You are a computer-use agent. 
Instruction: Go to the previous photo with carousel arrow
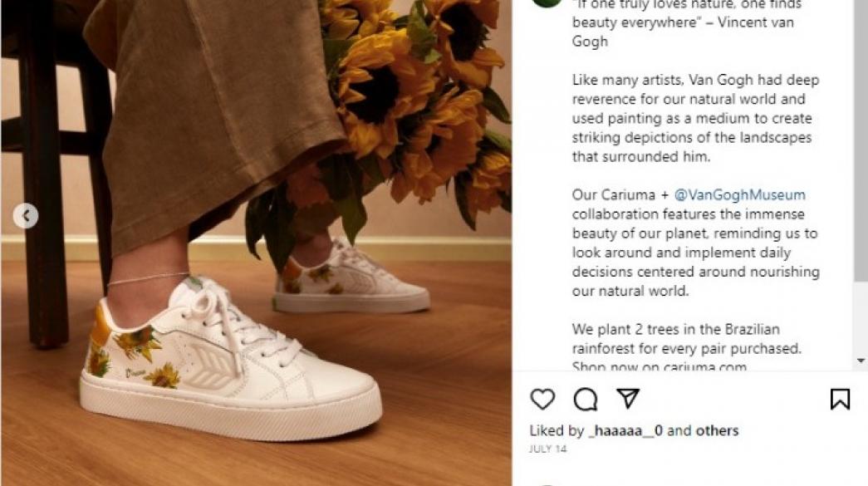click(x=26, y=216)
